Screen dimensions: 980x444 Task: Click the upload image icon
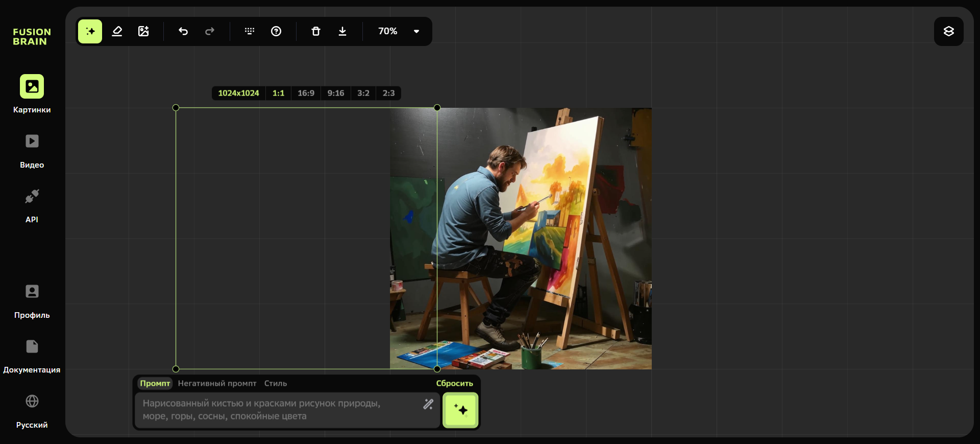tap(143, 32)
